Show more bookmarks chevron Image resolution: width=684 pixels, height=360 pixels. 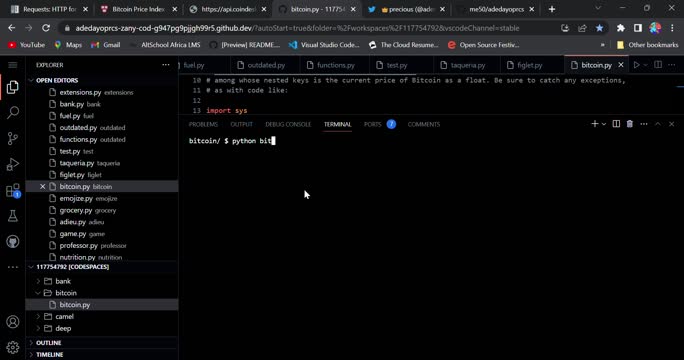point(602,45)
